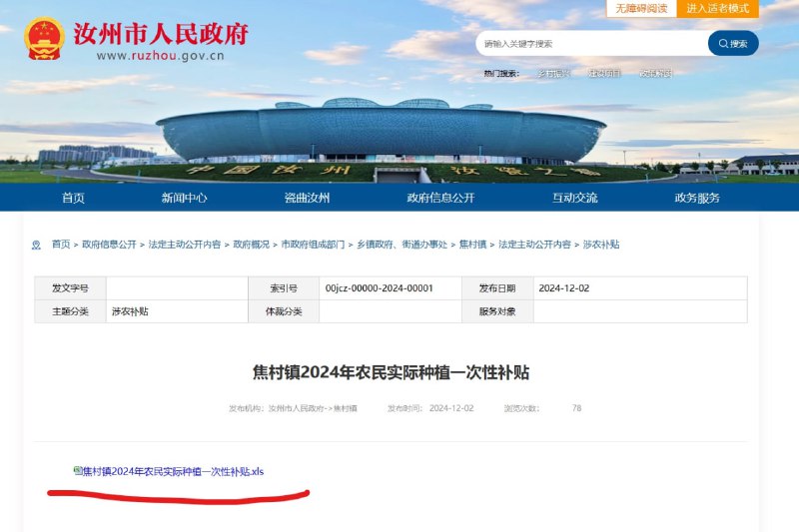Switch to 进入适老模式 elderly mode
This screenshot has height=532, width=799.
(717, 9)
